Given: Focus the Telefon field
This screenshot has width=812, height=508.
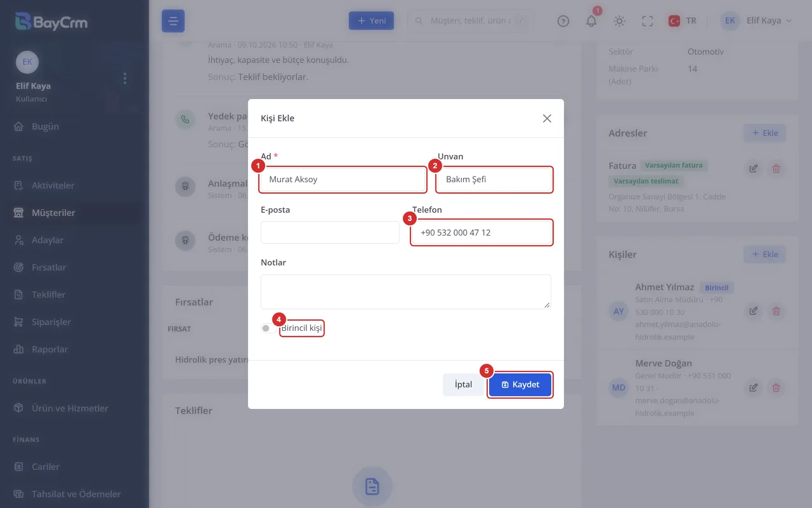Looking at the screenshot, I should coord(481,232).
